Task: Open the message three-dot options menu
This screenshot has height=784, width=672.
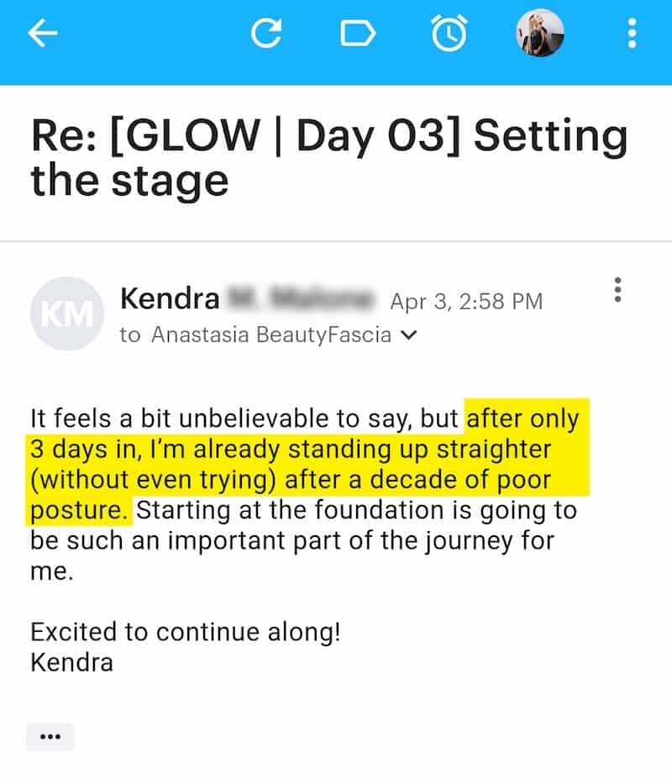Action: [x=617, y=290]
